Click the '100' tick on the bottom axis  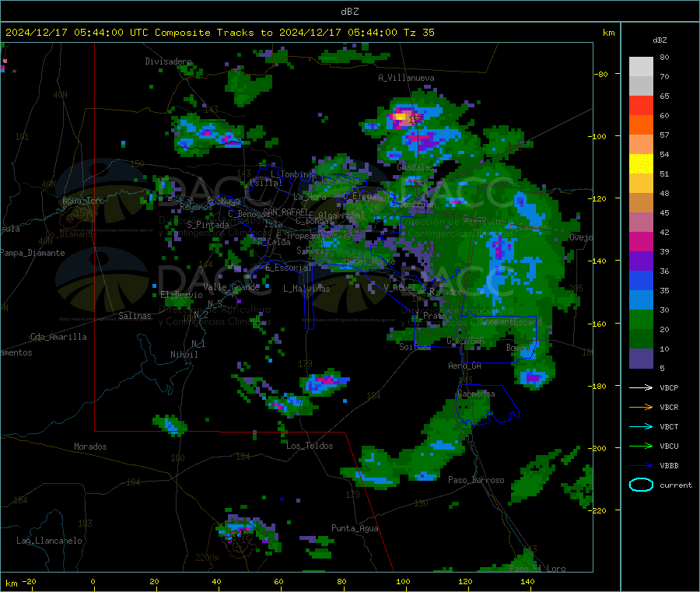(403, 582)
